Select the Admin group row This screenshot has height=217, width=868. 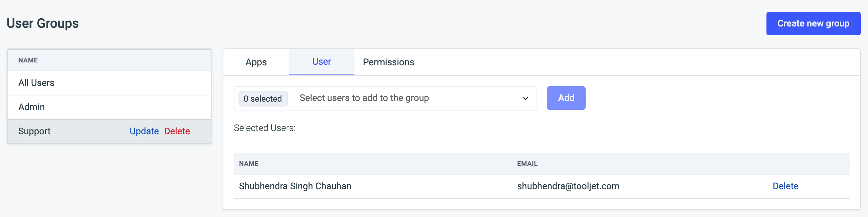tap(32, 107)
